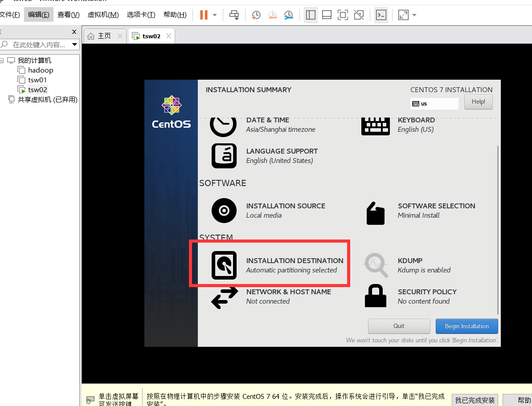Click the installer summary vertical scrollbar
532x406 pixels.
498,231
